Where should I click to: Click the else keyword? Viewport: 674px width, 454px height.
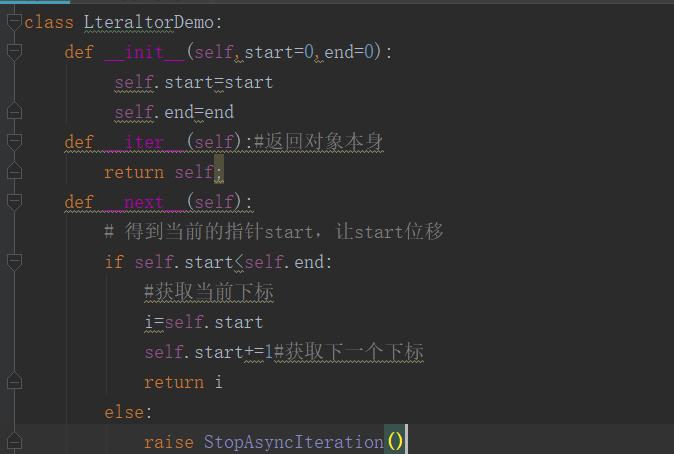click(123, 412)
